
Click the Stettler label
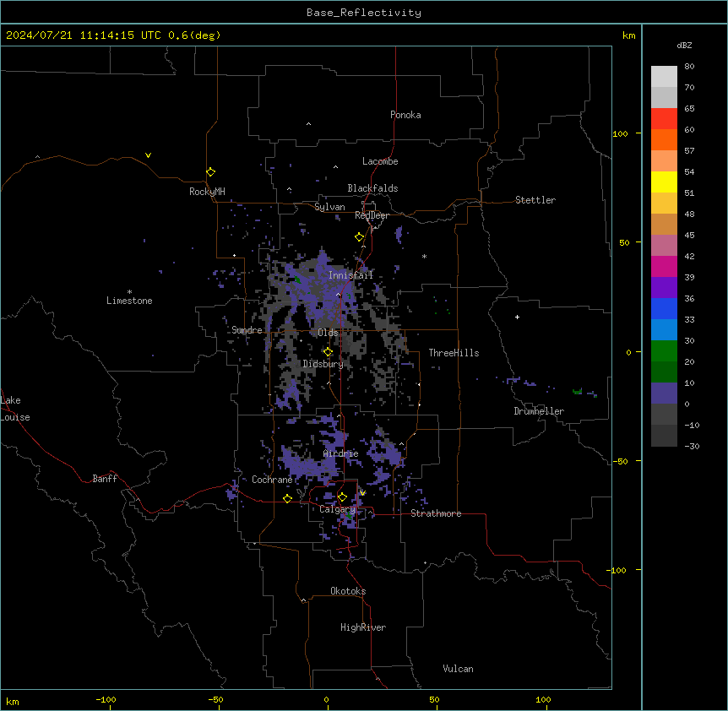[535, 200]
